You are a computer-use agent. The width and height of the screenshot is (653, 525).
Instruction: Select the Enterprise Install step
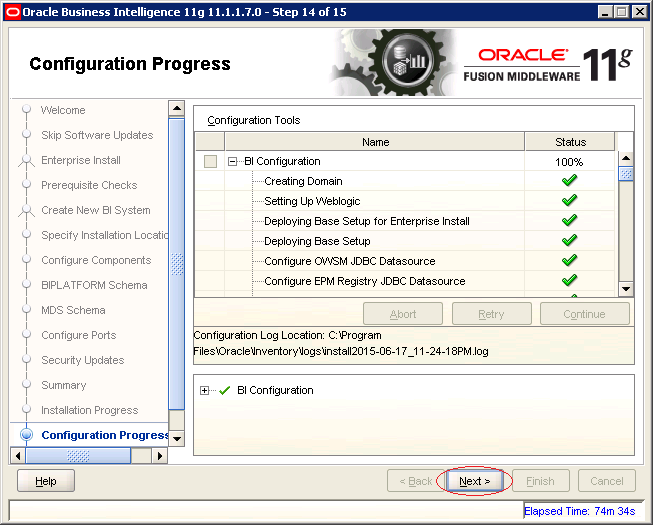pyautogui.click(x=81, y=160)
